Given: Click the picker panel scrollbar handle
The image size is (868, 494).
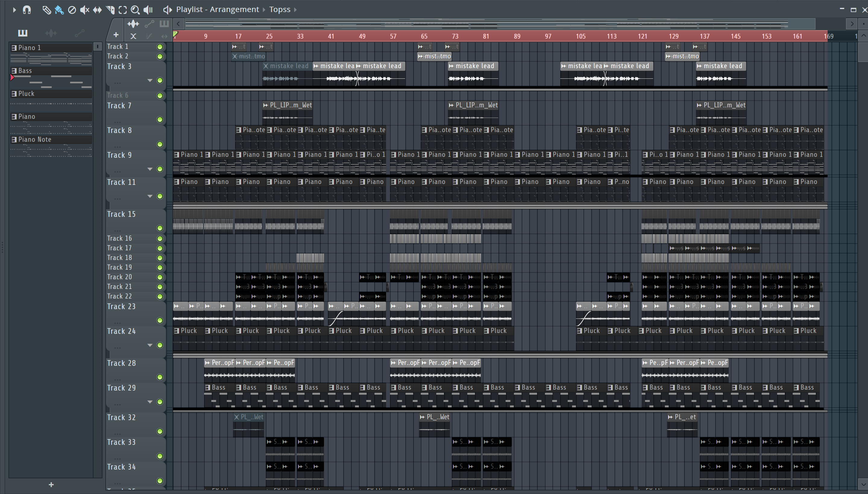Looking at the screenshot, I should pyautogui.click(x=97, y=46).
